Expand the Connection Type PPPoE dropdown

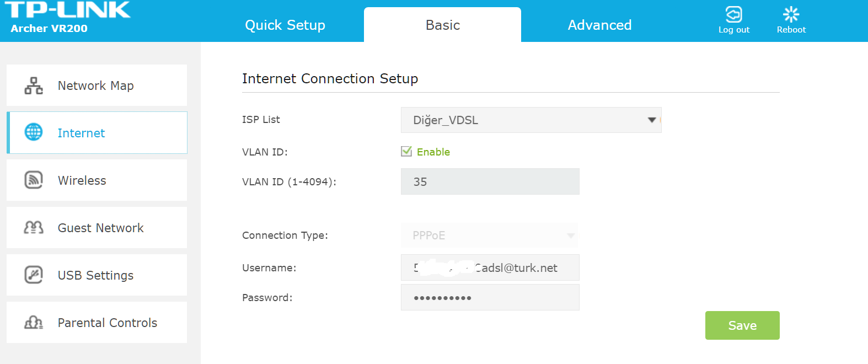(490, 235)
